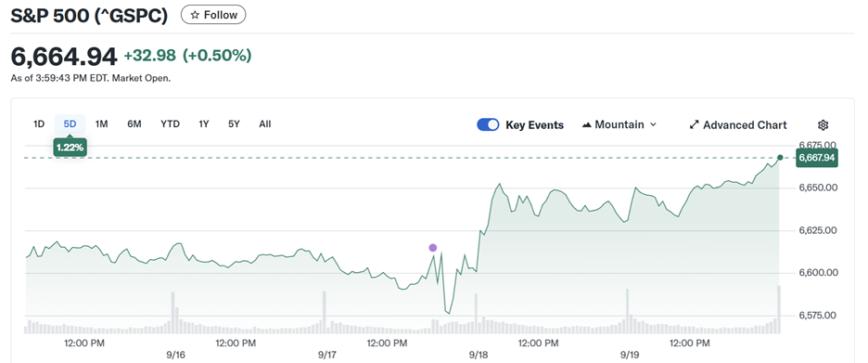Toggle the Key Events switch off

click(x=488, y=124)
